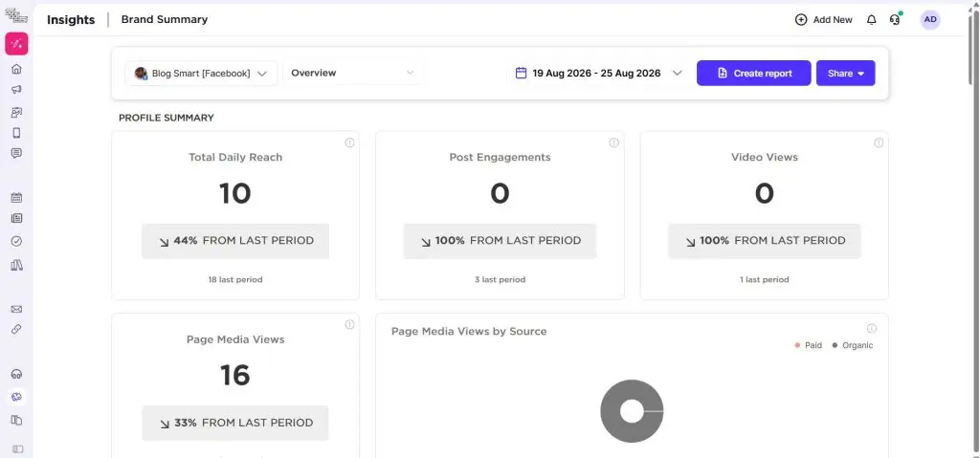Open notifications with the bell icon
Screen dimensions: 980x458
[871, 20]
